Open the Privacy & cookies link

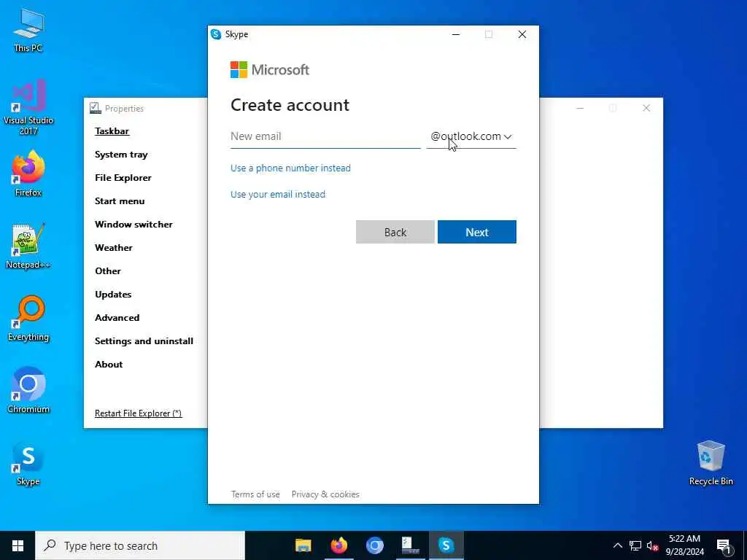(x=325, y=494)
